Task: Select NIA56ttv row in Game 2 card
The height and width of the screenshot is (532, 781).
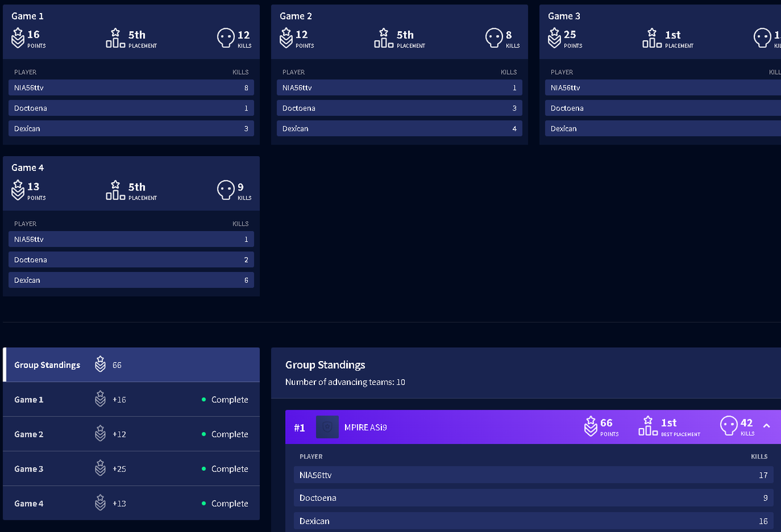Action: [400, 88]
